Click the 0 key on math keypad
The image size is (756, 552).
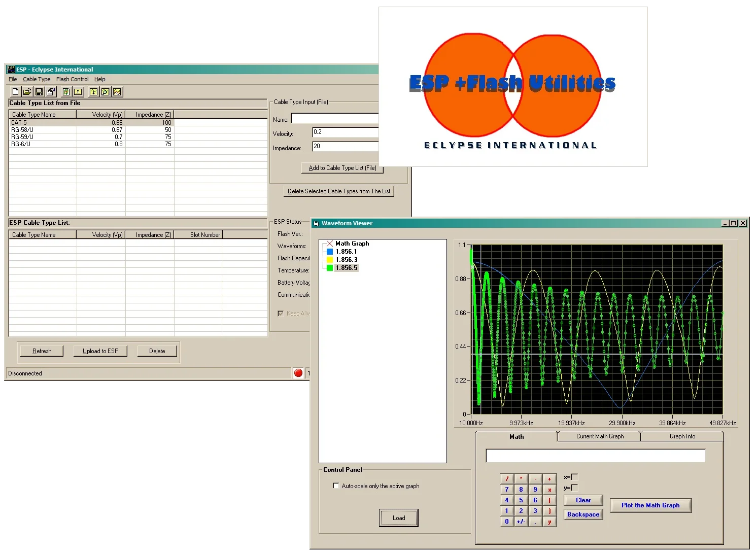506,522
